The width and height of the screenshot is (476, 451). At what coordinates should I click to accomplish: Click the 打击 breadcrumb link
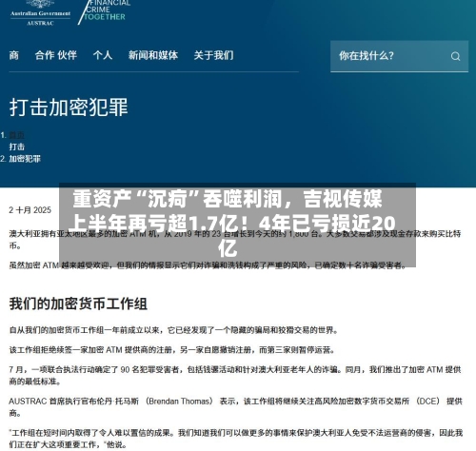(x=16, y=147)
